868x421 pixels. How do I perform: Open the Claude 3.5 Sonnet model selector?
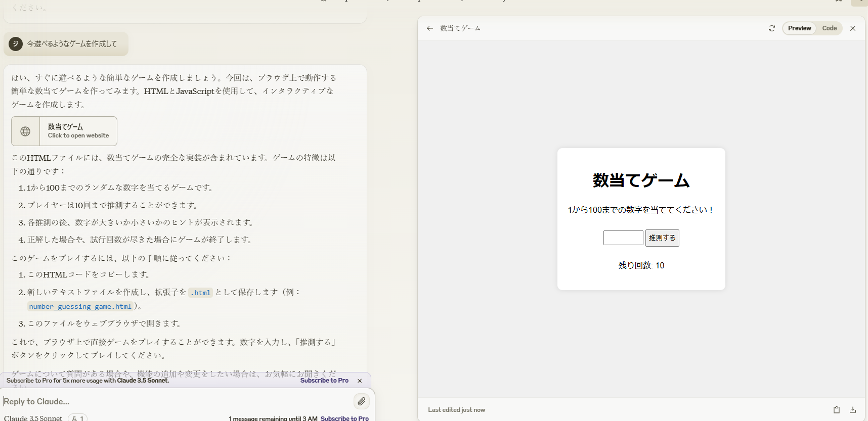tap(33, 418)
